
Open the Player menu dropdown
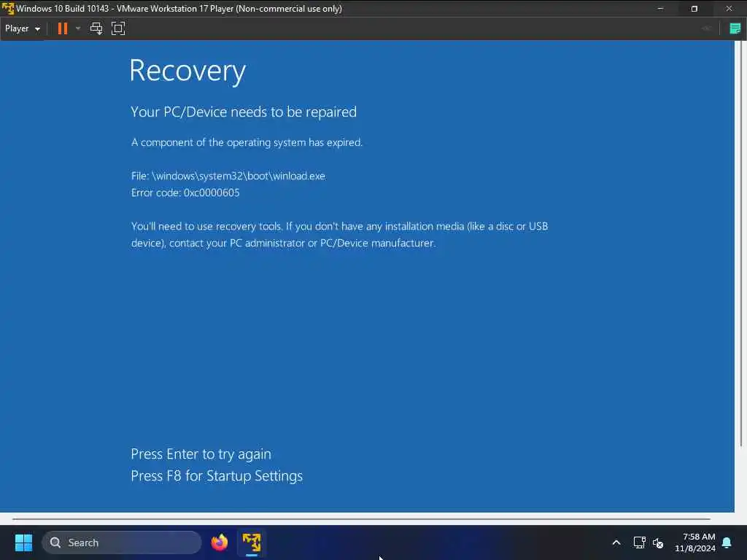click(23, 28)
